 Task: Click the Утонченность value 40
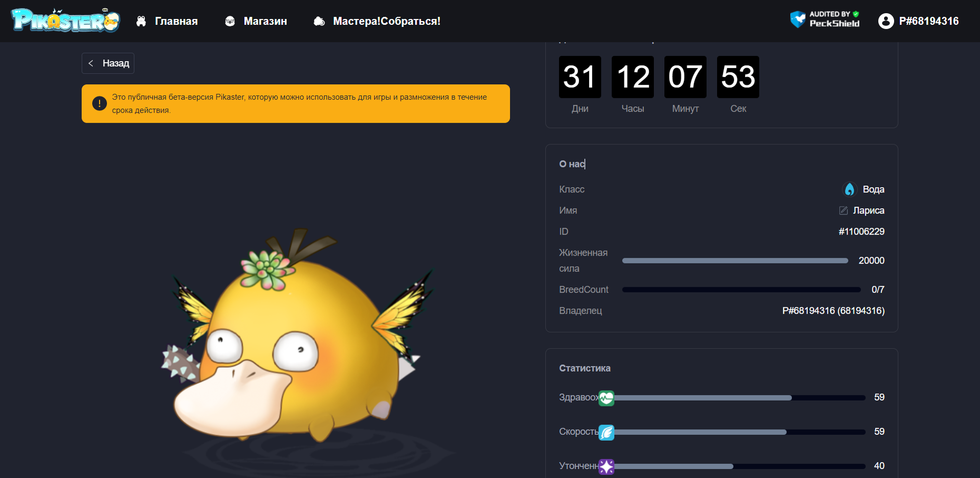click(x=879, y=465)
